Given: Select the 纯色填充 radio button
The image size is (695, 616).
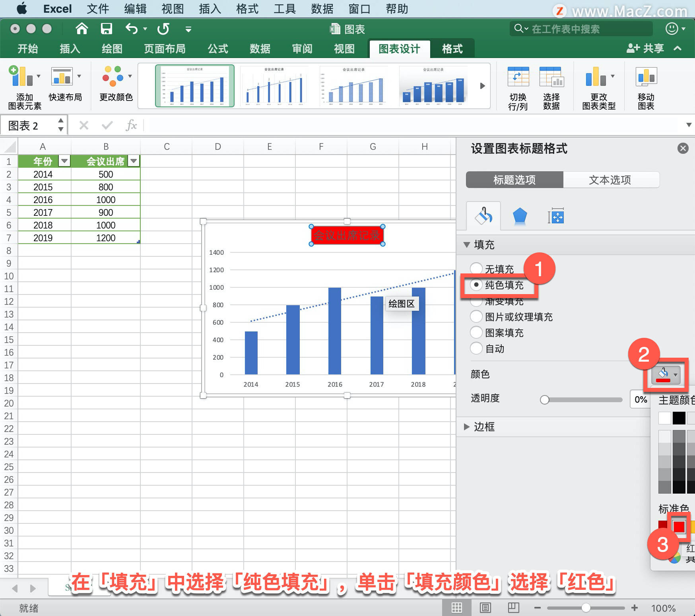Looking at the screenshot, I should coord(476,285).
